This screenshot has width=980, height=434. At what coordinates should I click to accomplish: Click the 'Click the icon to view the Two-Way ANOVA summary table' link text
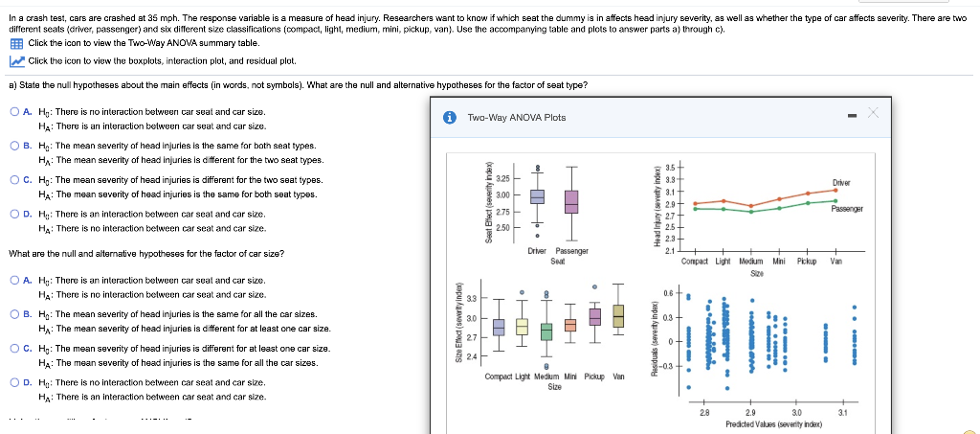click(145, 44)
